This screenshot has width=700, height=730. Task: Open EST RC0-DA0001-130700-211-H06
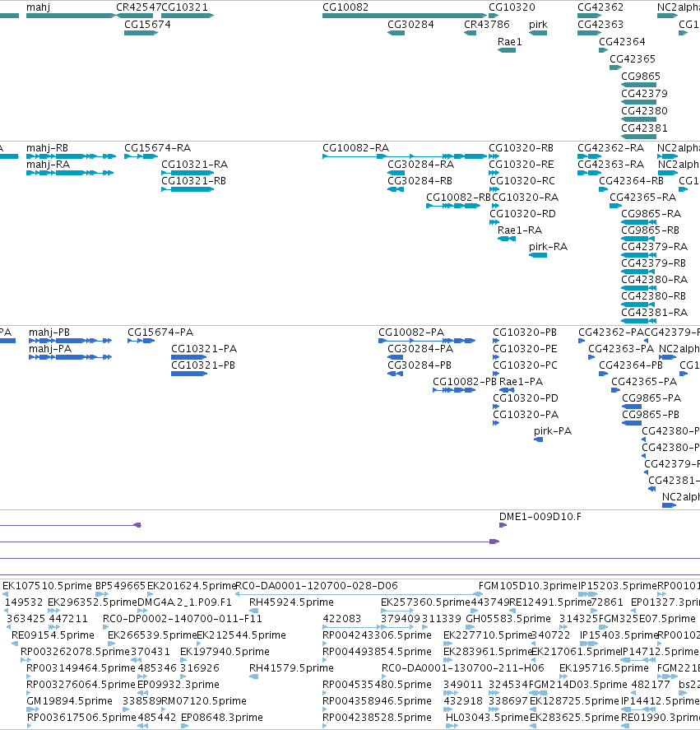pyautogui.click(x=462, y=668)
